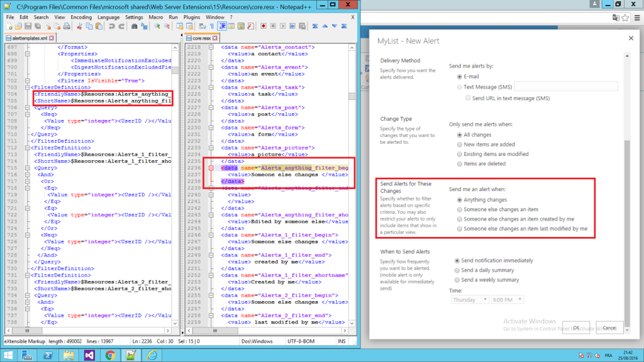Image resolution: width=644 pixels, height=362 pixels.
Task: Click the Print toolbar icon
Action: click(x=67, y=26)
